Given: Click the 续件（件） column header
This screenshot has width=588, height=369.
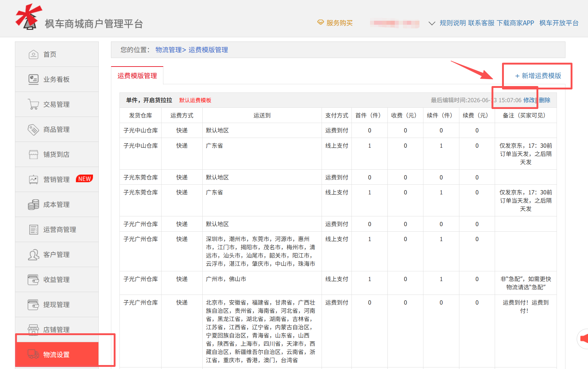Looking at the screenshot, I should 441,115.
